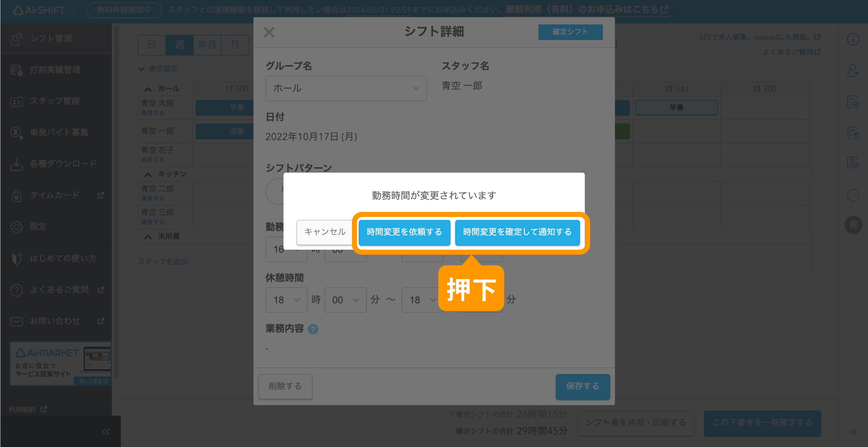Click キャンセル in the confirmation popup
This screenshot has width=868, height=447.
point(325,232)
